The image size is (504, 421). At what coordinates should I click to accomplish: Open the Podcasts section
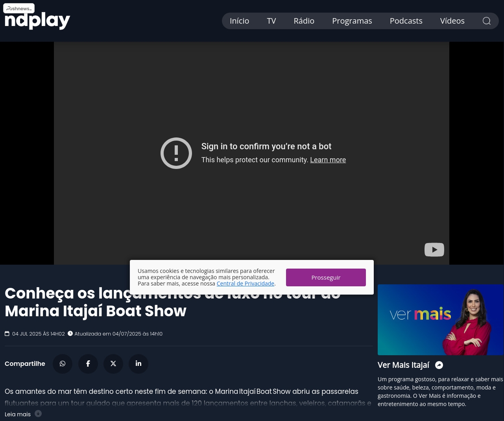(x=406, y=21)
